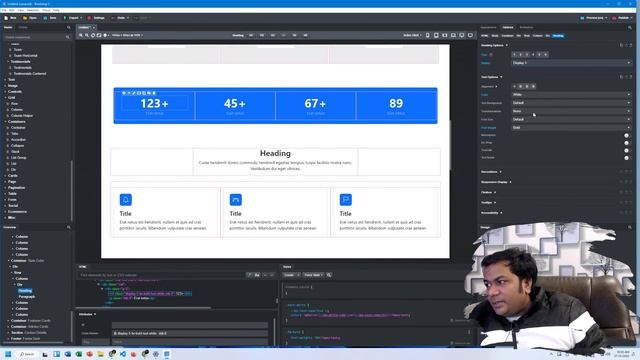Select Testimonials Centered in the components list
The image size is (640, 360).
(x=30, y=73)
